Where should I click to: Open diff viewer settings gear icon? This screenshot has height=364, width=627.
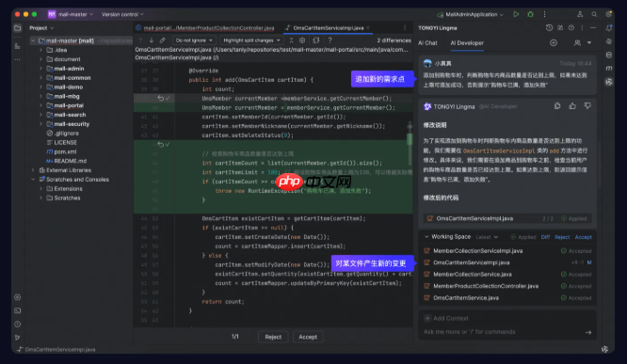[302, 40]
